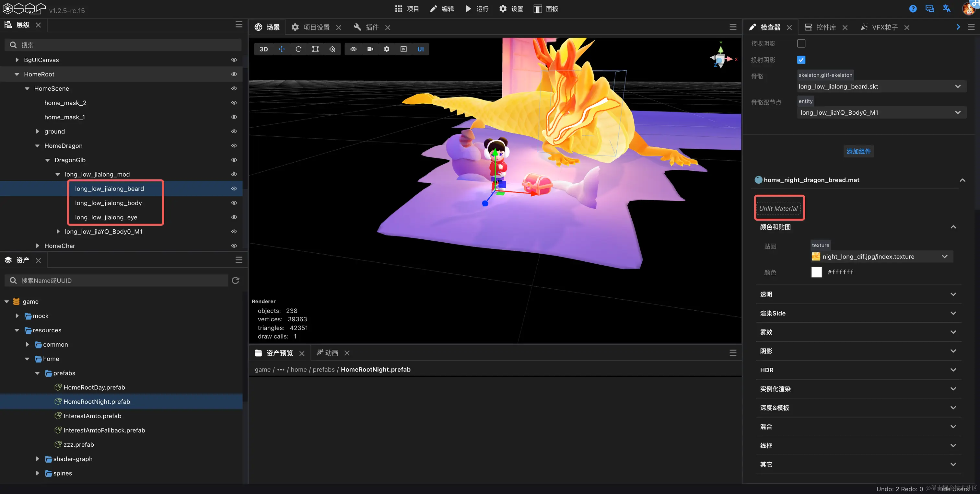
Task: Hide the long_low_jialong_body node
Action: coord(234,203)
